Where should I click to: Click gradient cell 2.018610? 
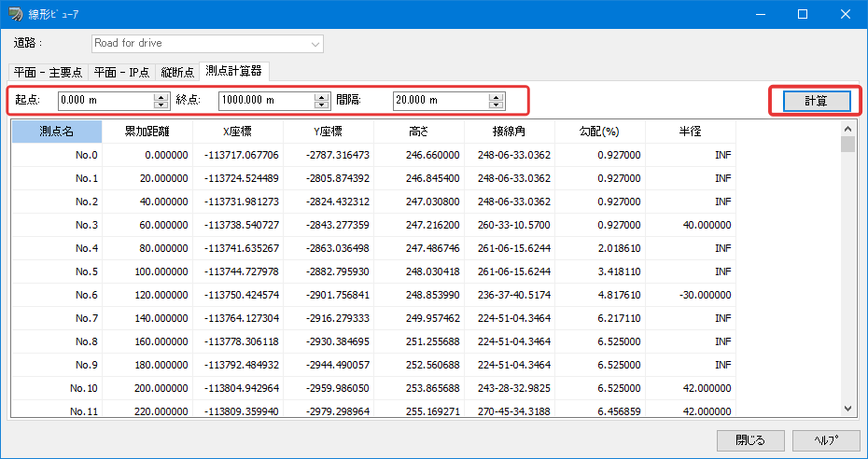tap(600, 248)
